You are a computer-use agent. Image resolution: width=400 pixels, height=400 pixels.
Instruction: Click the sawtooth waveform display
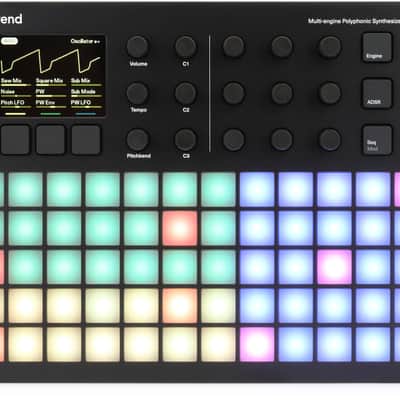tap(51, 61)
